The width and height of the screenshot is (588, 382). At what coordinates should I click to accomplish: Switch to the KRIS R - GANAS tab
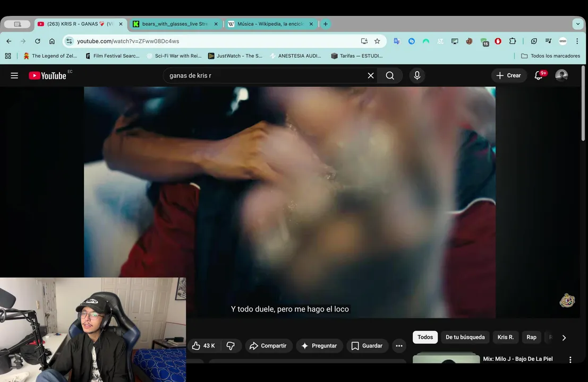click(x=80, y=24)
